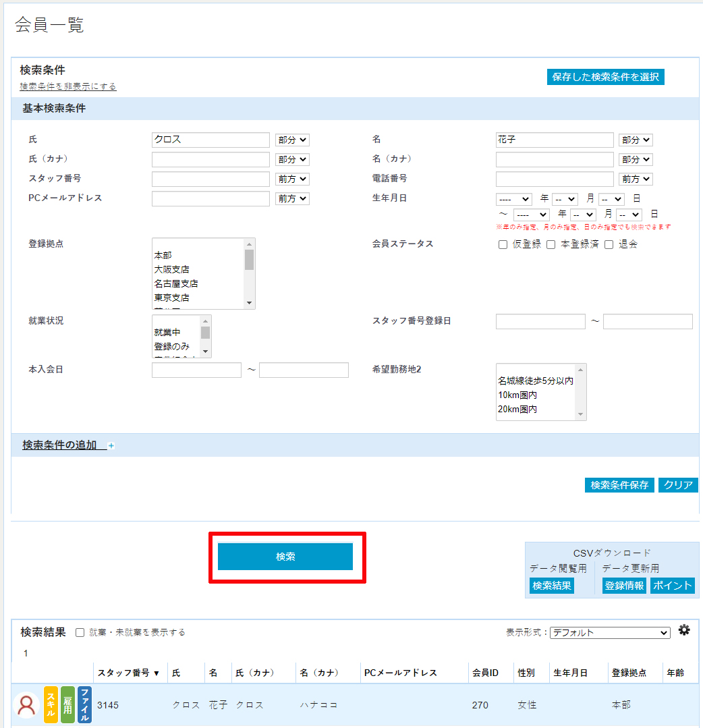Open birth day start dropdown
703x728 pixels.
(x=611, y=199)
